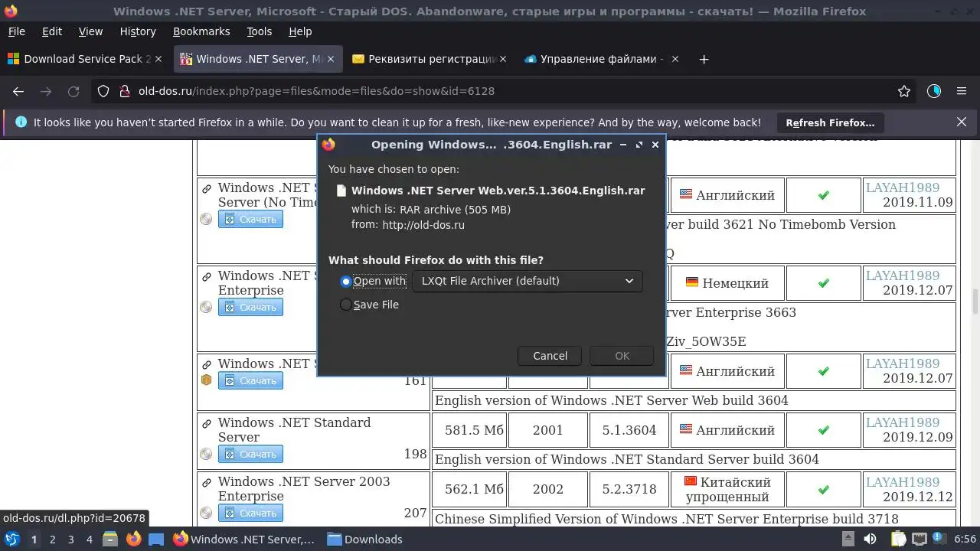This screenshot has height=551, width=980.
Task: Open the volume speaker icon in the tray
Action: click(870, 540)
